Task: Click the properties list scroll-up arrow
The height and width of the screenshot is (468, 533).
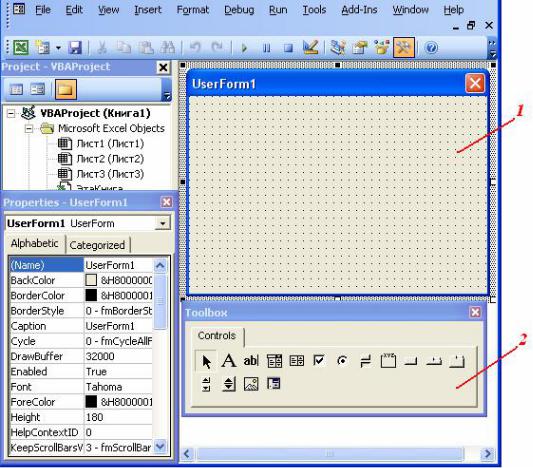Action: coord(160,265)
